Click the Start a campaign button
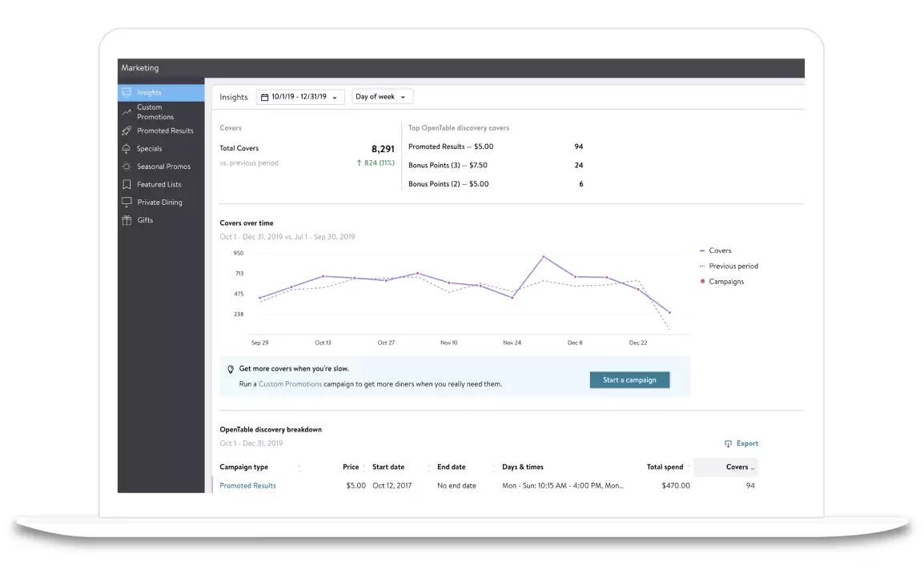Screen dimensions: 924x586 click(x=629, y=380)
